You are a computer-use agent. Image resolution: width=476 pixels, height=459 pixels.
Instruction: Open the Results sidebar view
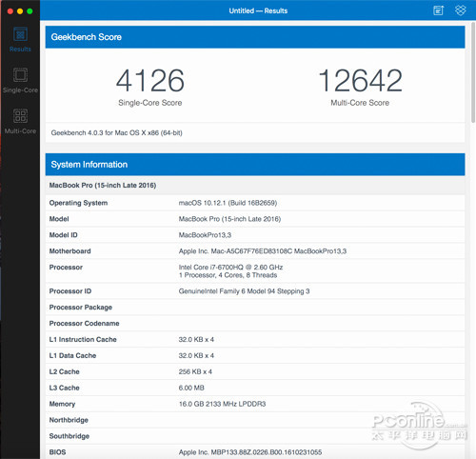[x=20, y=40]
